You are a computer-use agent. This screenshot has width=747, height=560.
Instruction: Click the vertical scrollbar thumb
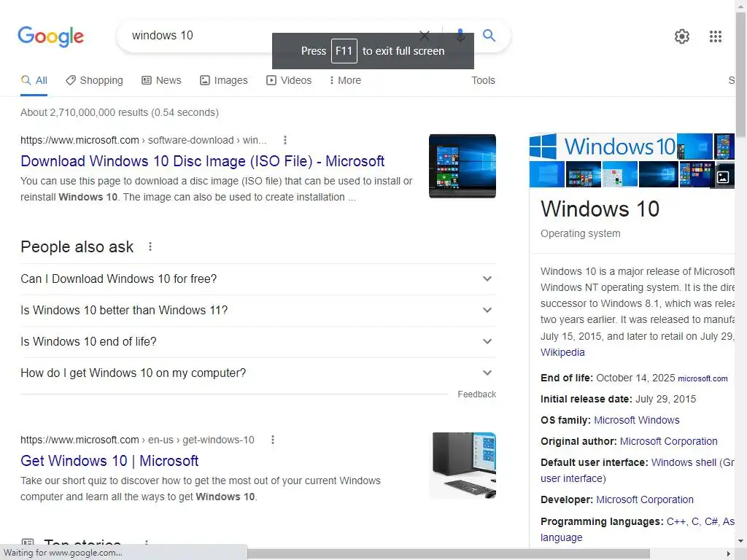tap(741, 74)
